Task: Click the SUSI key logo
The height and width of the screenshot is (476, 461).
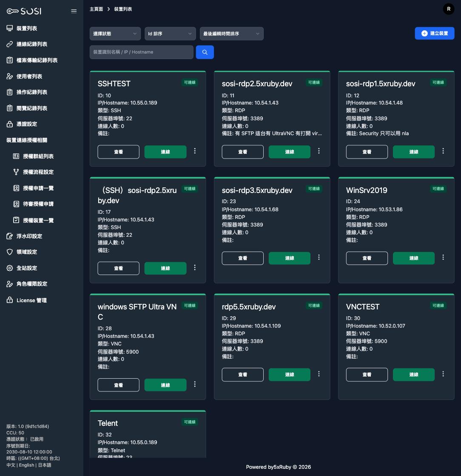Action: click(24, 11)
